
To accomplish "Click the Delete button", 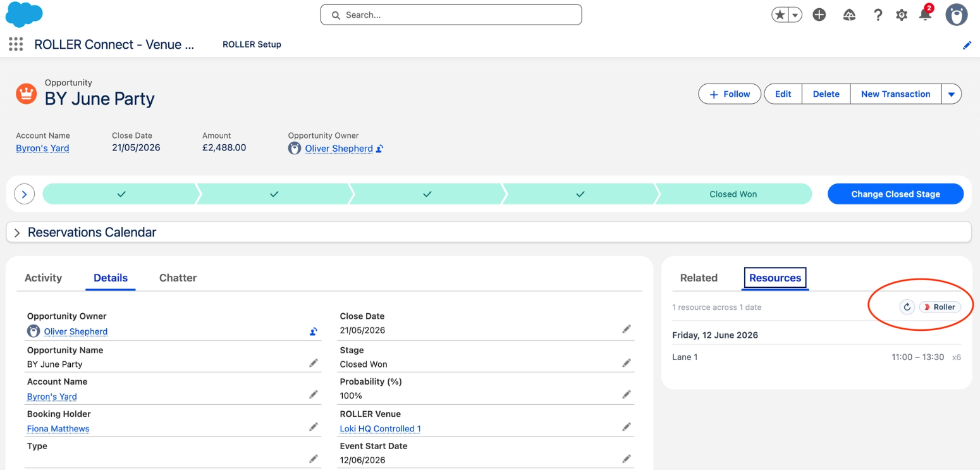I will tap(826, 94).
